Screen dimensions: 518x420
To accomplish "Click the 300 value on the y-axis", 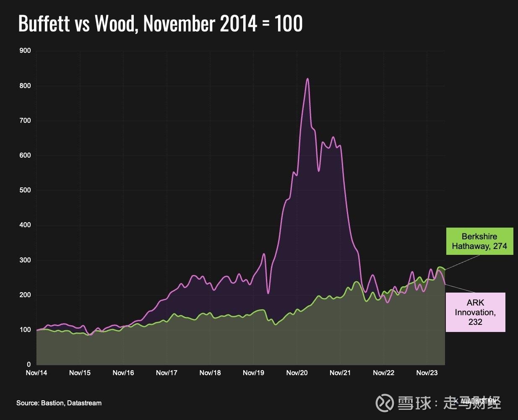I will (x=26, y=260).
